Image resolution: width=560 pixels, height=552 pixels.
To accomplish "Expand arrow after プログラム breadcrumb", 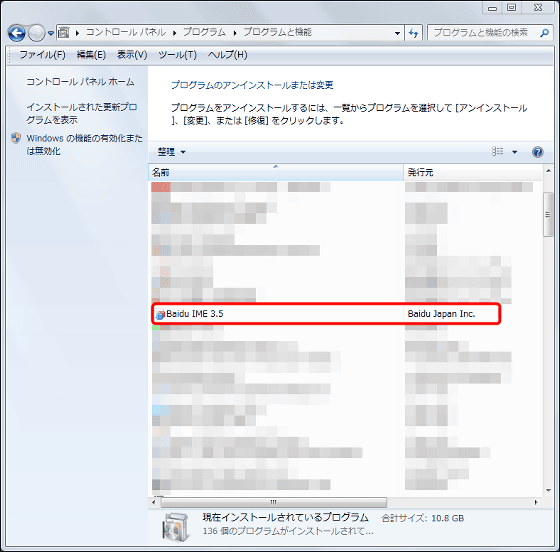I will pyautogui.click(x=235, y=33).
